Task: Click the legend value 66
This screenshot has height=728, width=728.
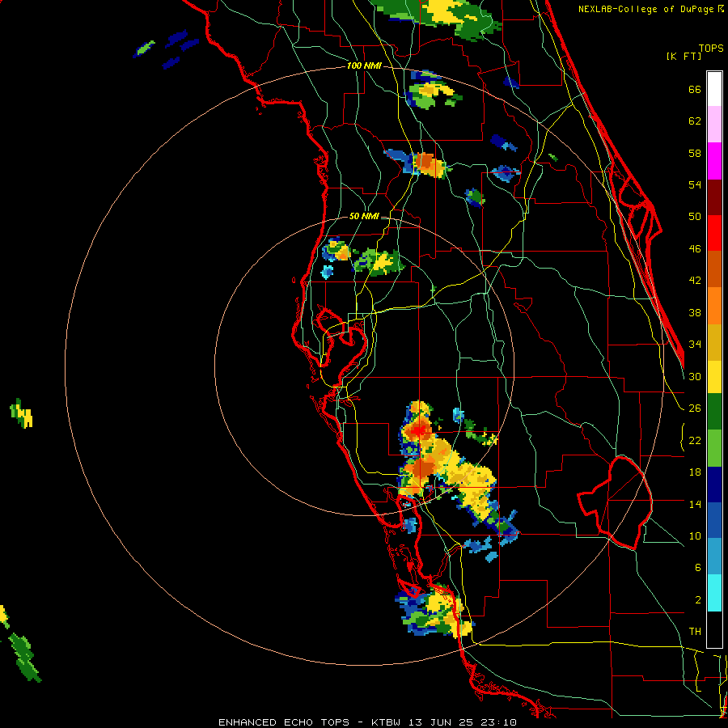Action: pos(695,89)
